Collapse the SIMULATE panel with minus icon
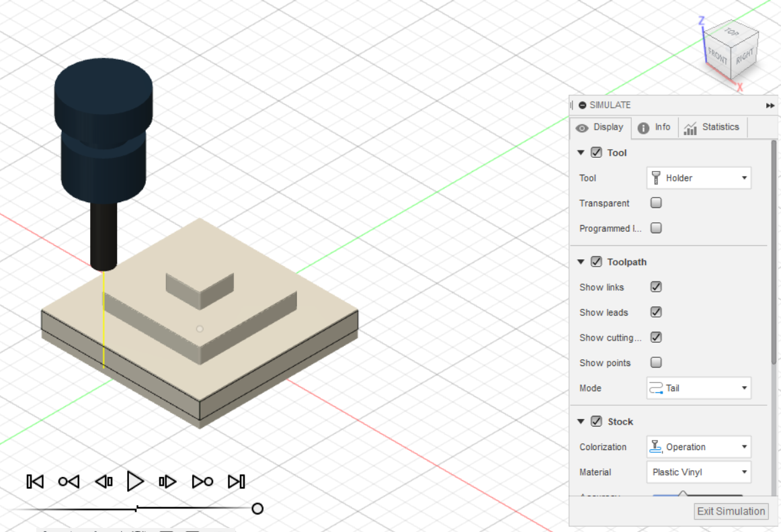The height and width of the screenshot is (532, 781). click(x=582, y=105)
